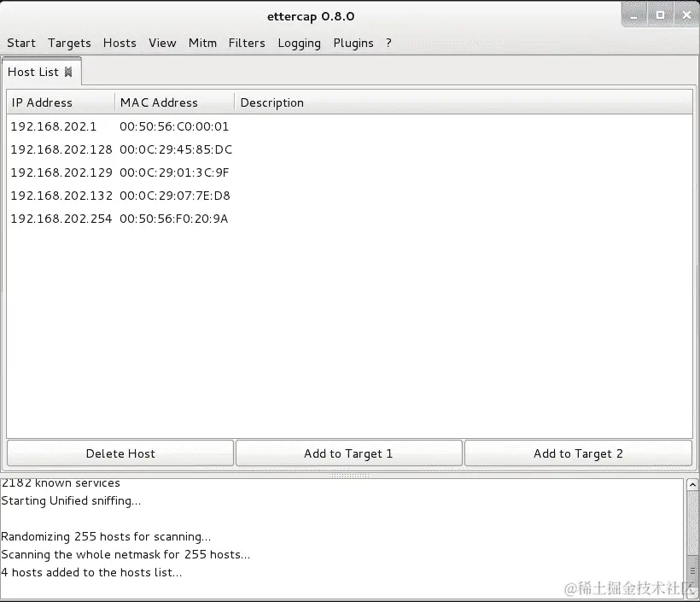This screenshot has width=700, height=602.
Task: Maximize the ettercap window
Action: (x=660, y=15)
